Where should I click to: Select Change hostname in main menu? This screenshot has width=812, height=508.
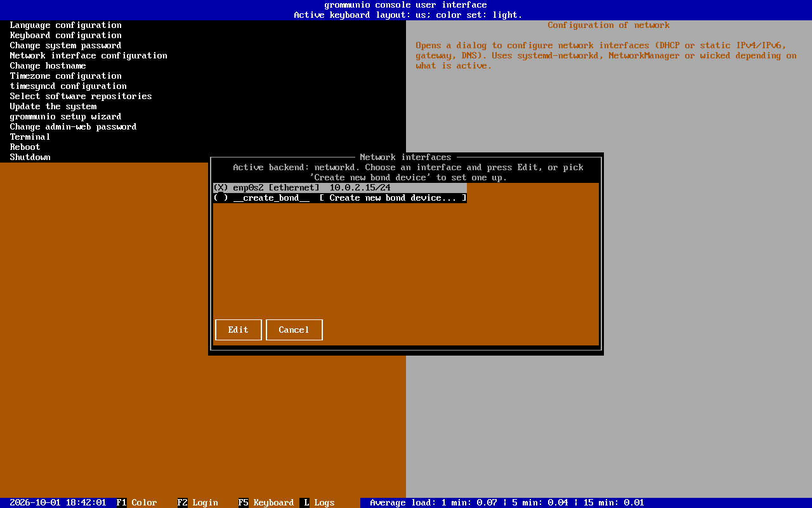(x=48, y=66)
